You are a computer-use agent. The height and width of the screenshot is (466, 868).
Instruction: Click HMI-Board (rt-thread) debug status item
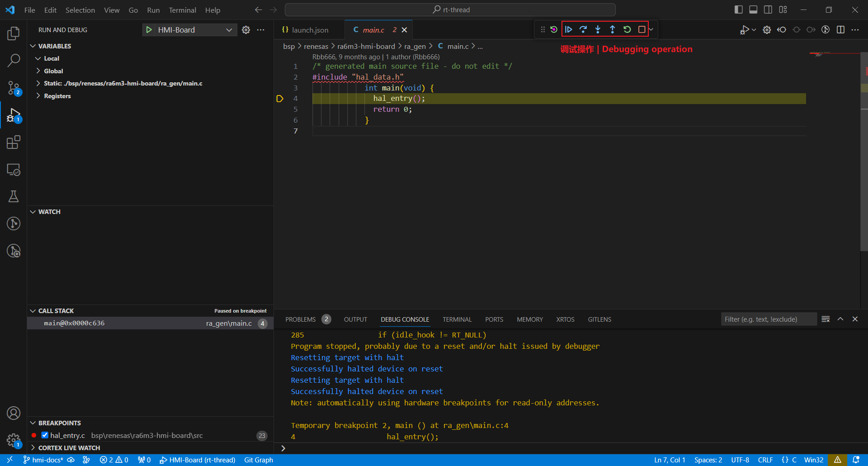198,460
